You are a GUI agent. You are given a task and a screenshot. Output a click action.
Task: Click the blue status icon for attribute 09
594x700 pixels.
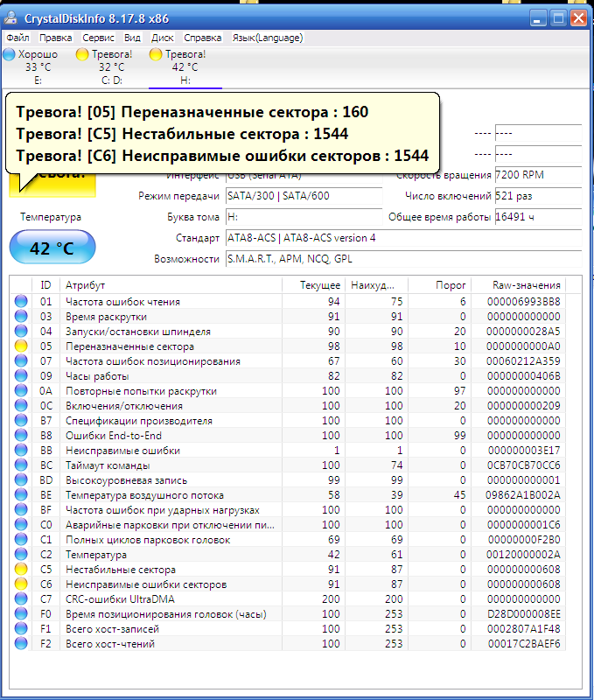[21, 376]
